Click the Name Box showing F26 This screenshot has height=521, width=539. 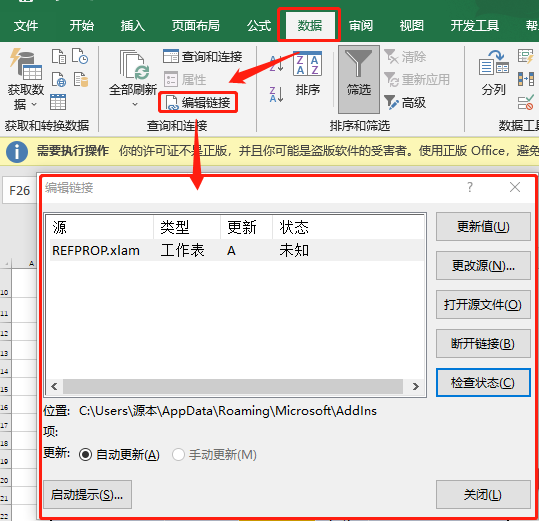[19, 191]
